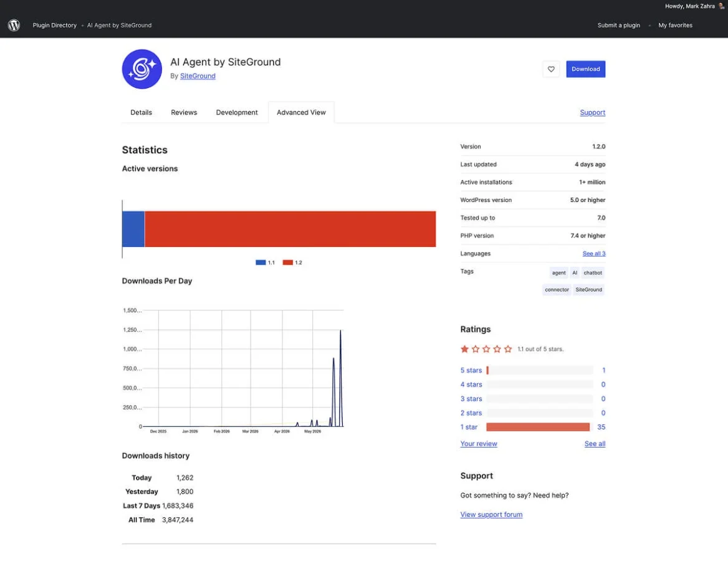The height and width of the screenshot is (561, 728).
Task: Click the AI Agent plugin logo
Action: point(142,69)
